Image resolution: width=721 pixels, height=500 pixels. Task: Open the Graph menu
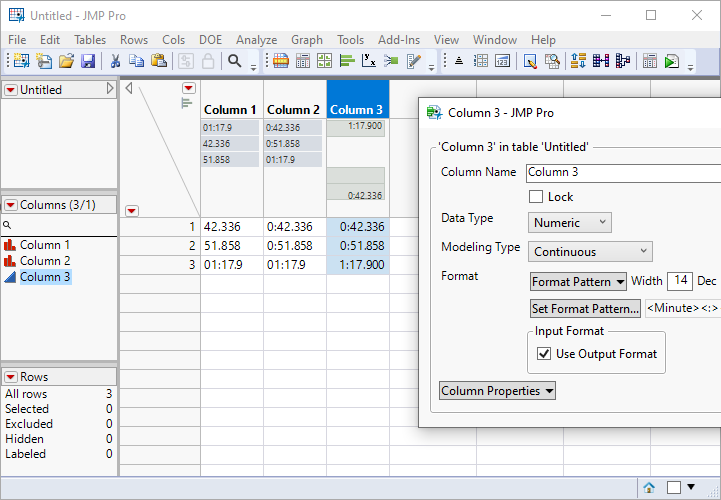click(x=307, y=40)
